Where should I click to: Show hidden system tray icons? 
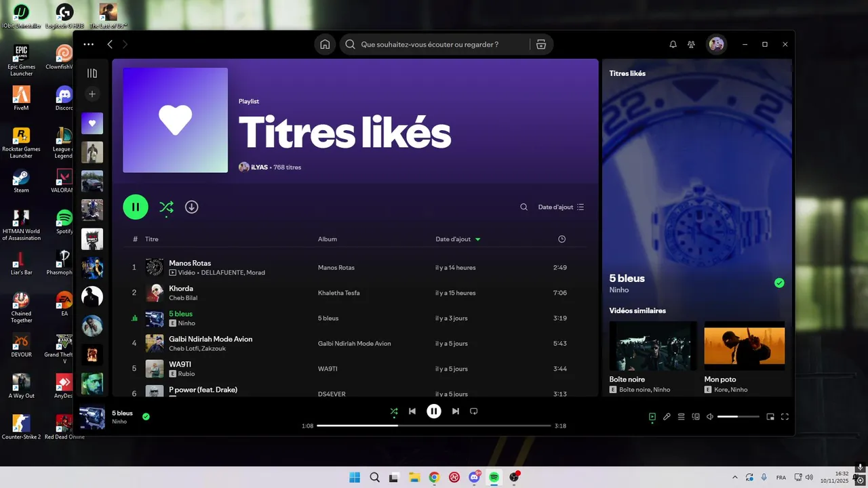(x=735, y=477)
